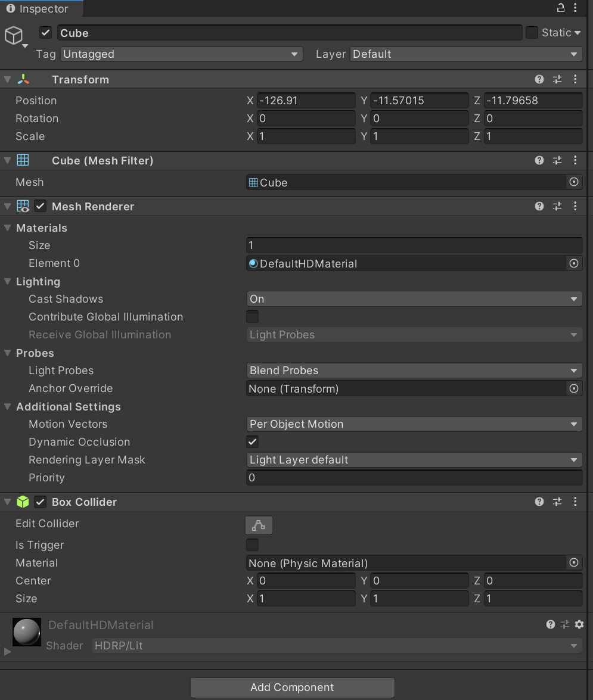
Task: Collapse the Materials foldout
Action: pyautogui.click(x=7, y=228)
